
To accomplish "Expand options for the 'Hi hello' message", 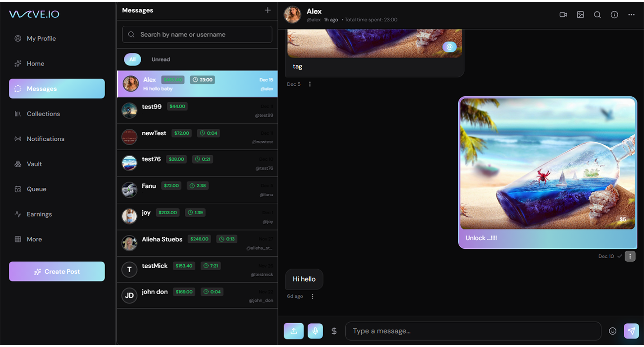I will [313, 296].
